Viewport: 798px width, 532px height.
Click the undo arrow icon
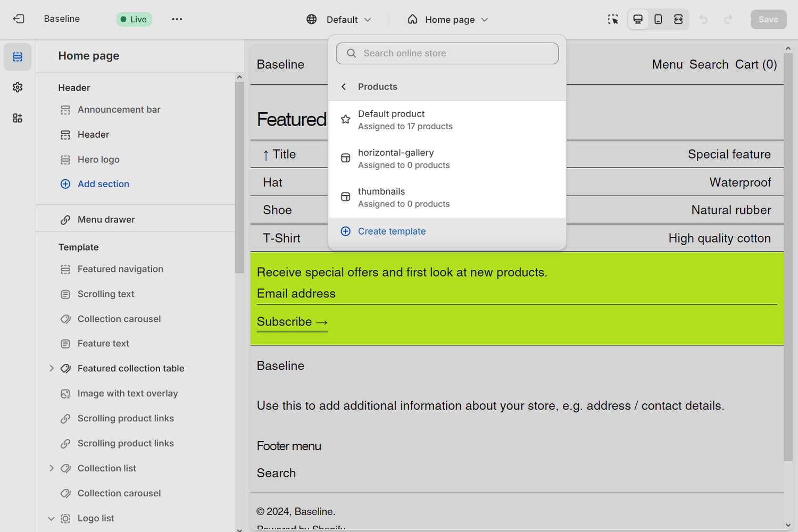pyautogui.click(x=703, y=19)
